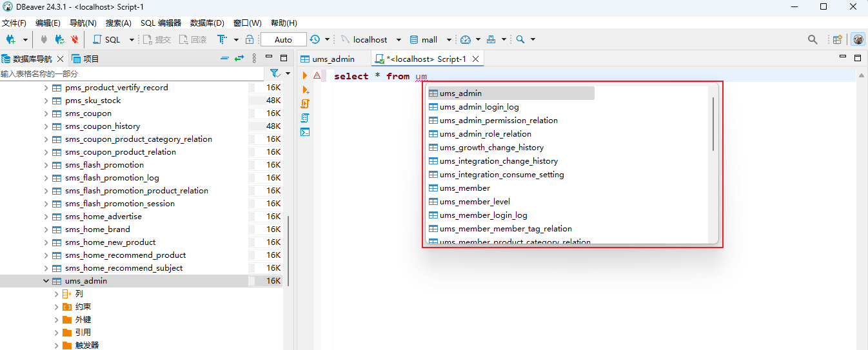Image resolution: width=868 pixels, height=350 pixels.
Task: Toggle the transaction lock icon beside Auto
Action: tap(250, 39)
